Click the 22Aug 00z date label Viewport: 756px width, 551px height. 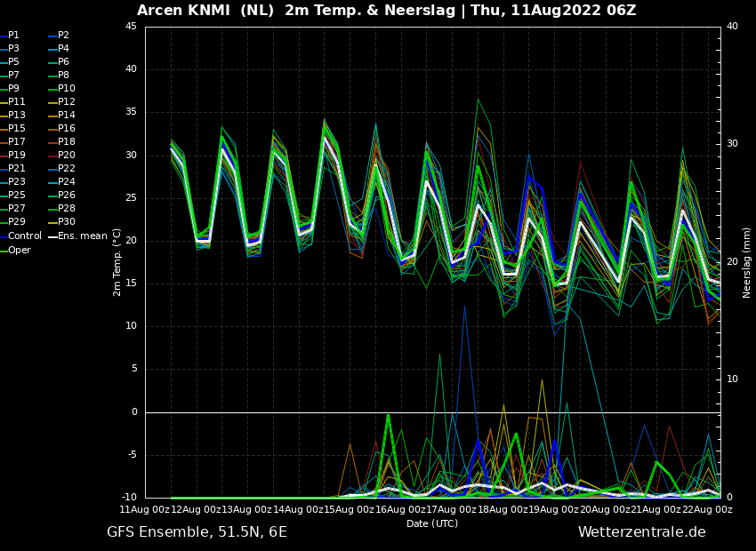[x=707, y=509]
